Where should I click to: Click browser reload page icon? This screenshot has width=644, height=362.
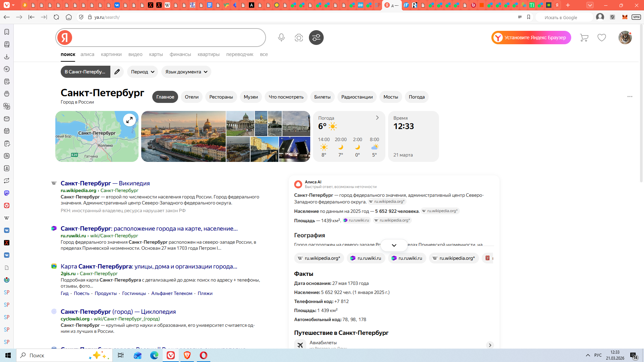pos(56,17)
